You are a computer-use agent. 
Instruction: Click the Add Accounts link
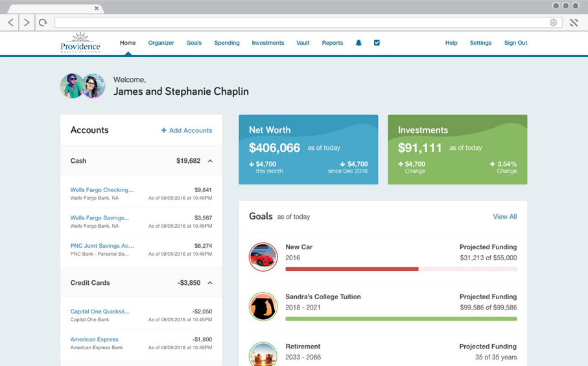(x=187, y=130)
